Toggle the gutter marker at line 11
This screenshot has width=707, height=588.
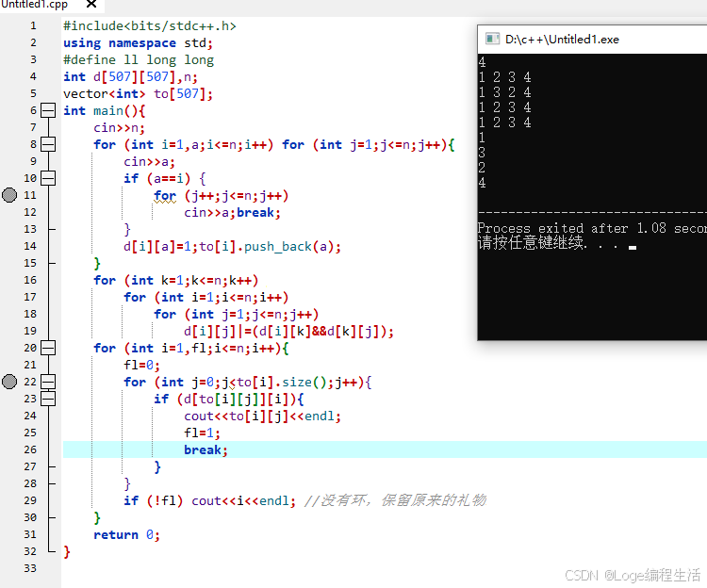(9, 195)
